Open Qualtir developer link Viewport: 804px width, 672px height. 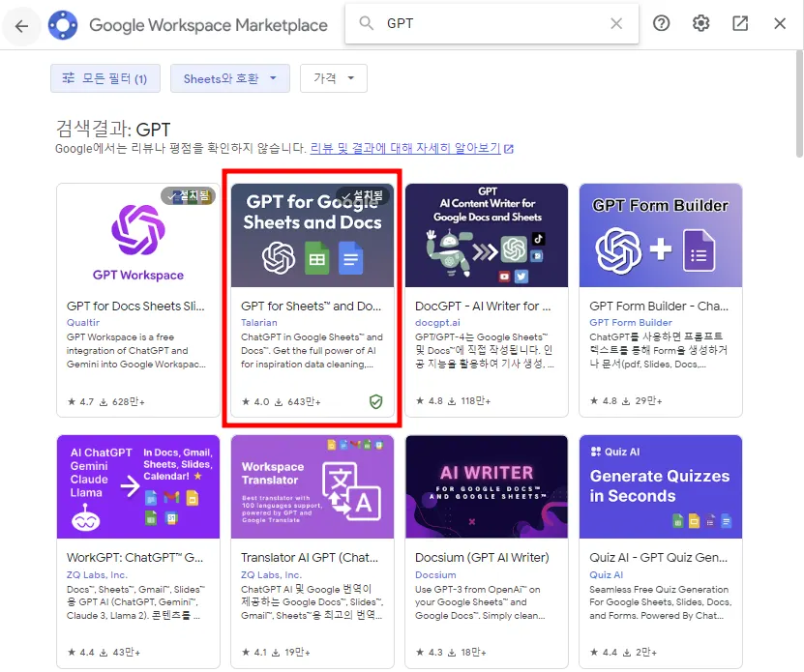(83, 322)
